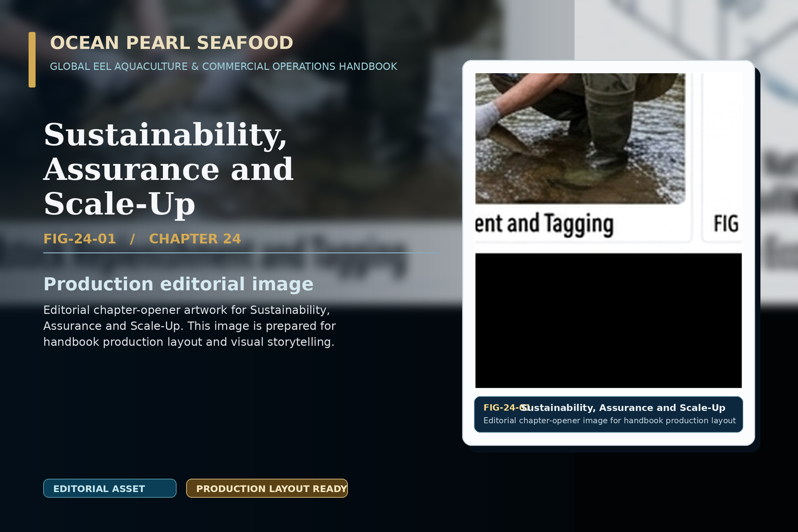Click the EDITORIAL ASSET badge
This screenshot has height=532, width=798.
point(110,488)
